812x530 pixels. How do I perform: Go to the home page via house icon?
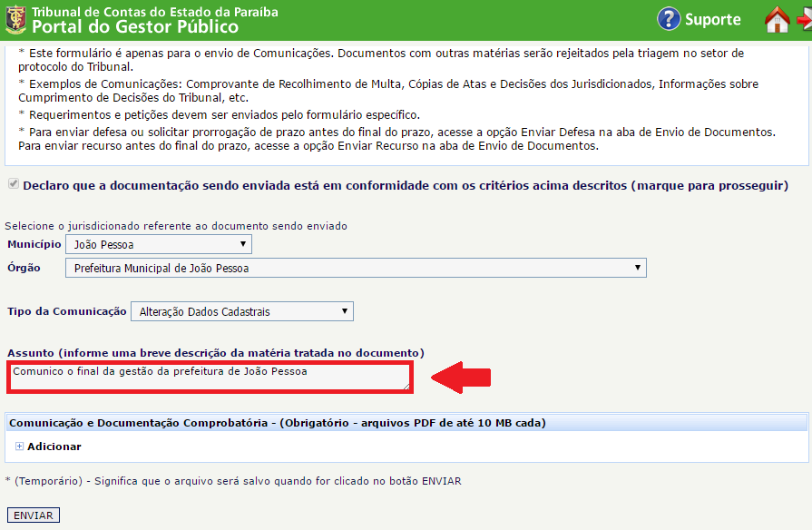pos(777,19)
